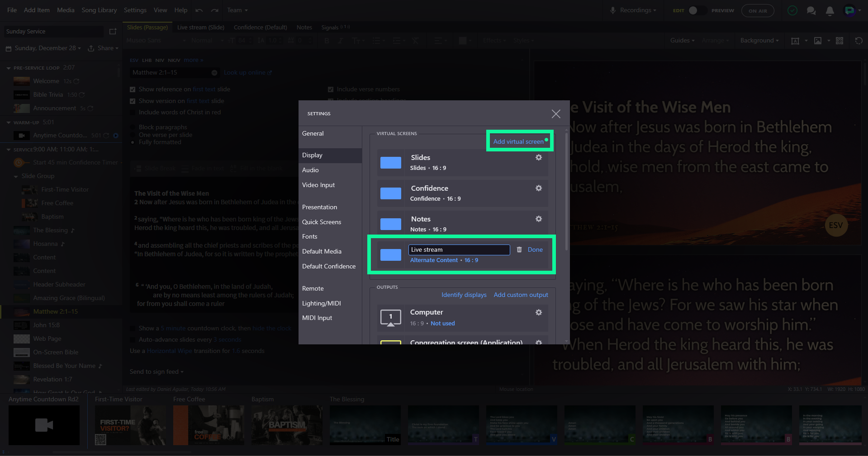Open the Song Library menu

(x=99, y=10)
